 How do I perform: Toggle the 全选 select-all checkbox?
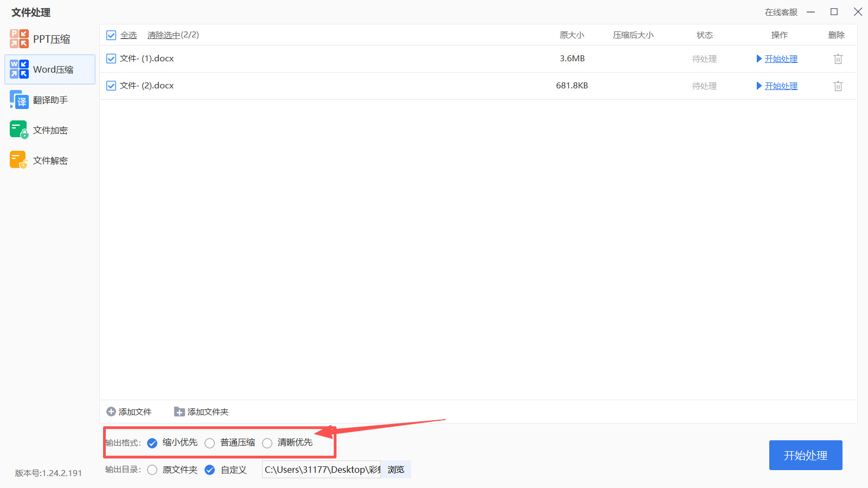[x=111, y=35]
